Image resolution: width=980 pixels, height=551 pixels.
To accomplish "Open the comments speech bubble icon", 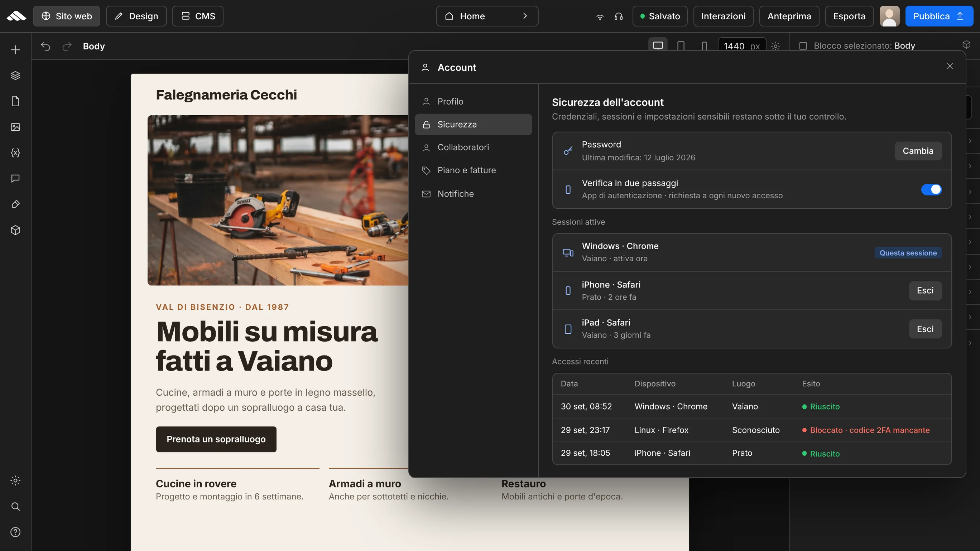I will pos(15,178).
